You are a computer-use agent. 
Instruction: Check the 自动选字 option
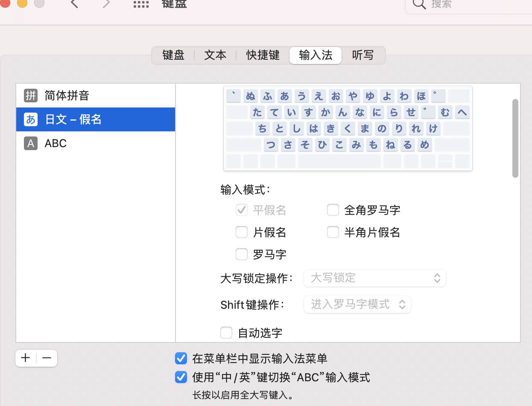226,333
